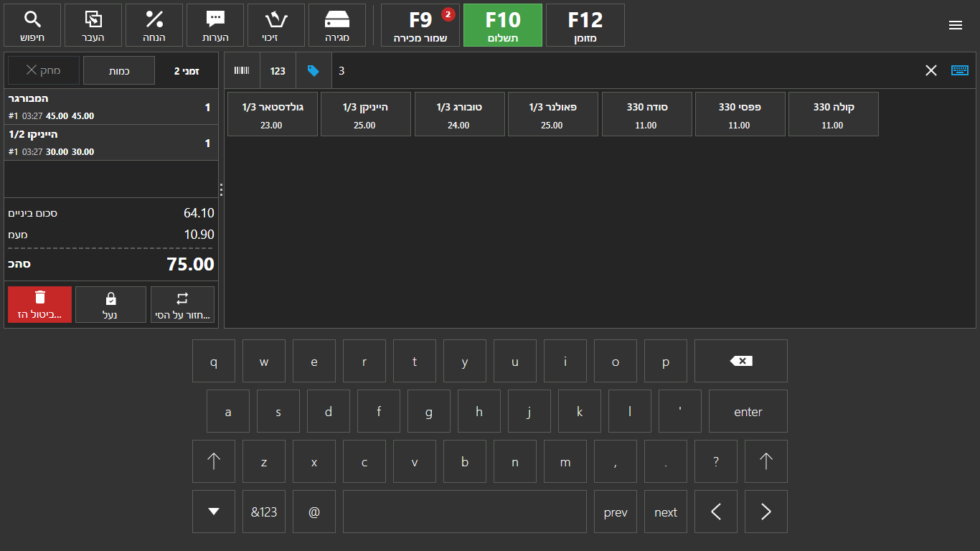980x551 pixels.
Task: Switch keyboard to &123 symbols layout
Action: 264,512
